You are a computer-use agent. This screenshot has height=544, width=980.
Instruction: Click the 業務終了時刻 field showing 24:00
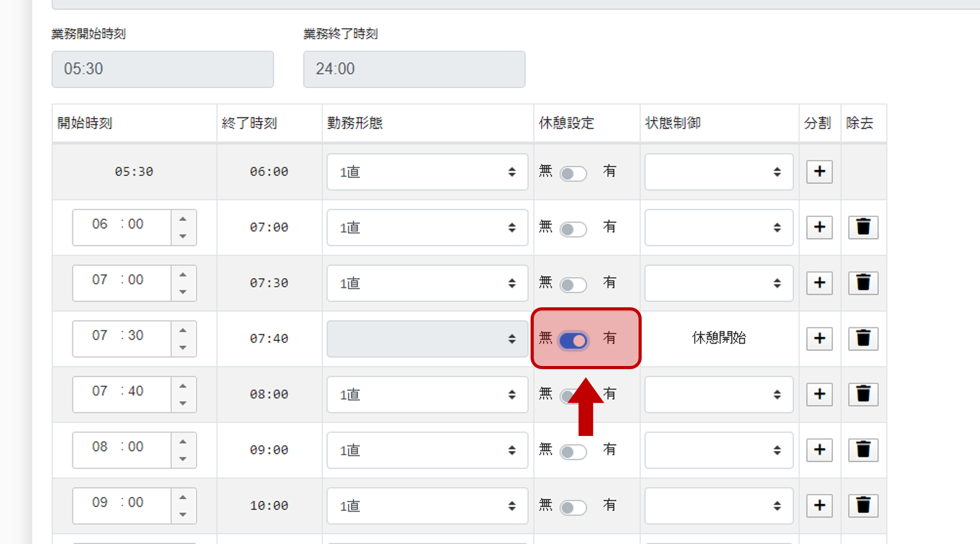414,69
